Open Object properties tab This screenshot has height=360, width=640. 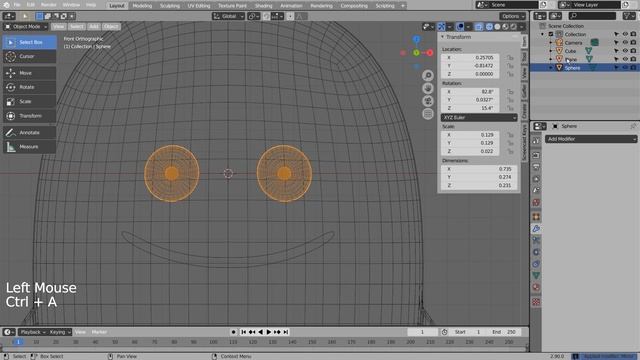(536, 217)
